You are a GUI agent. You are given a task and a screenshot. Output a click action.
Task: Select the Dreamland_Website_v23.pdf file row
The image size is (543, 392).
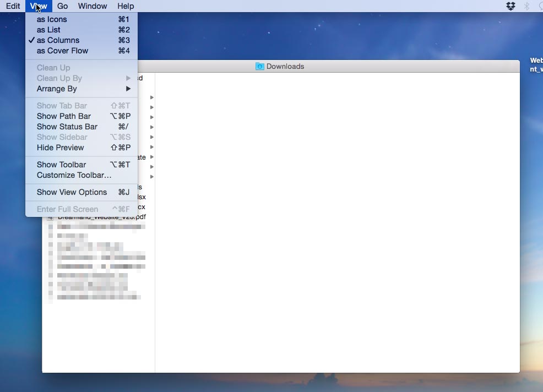[x=98, y=216]
